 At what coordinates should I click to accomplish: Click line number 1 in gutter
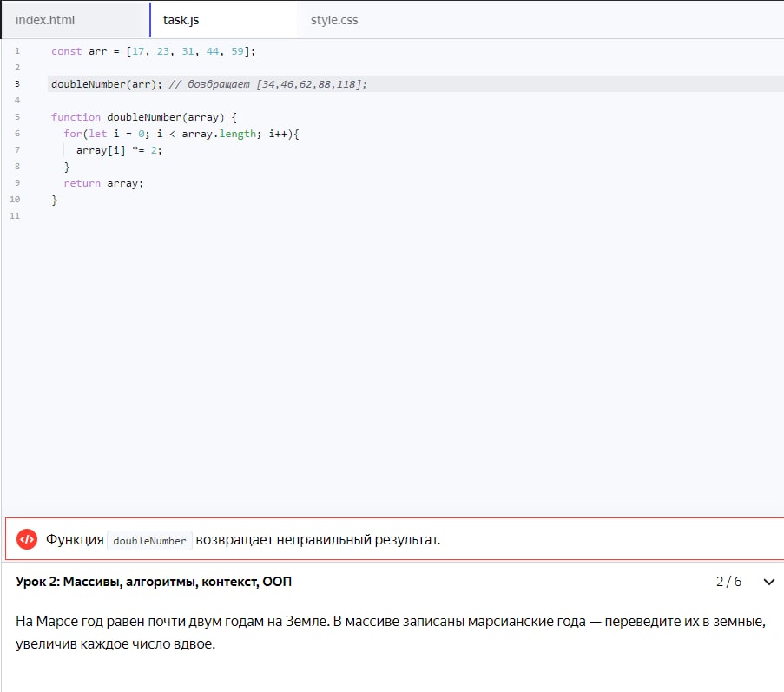tap(17, 51)
